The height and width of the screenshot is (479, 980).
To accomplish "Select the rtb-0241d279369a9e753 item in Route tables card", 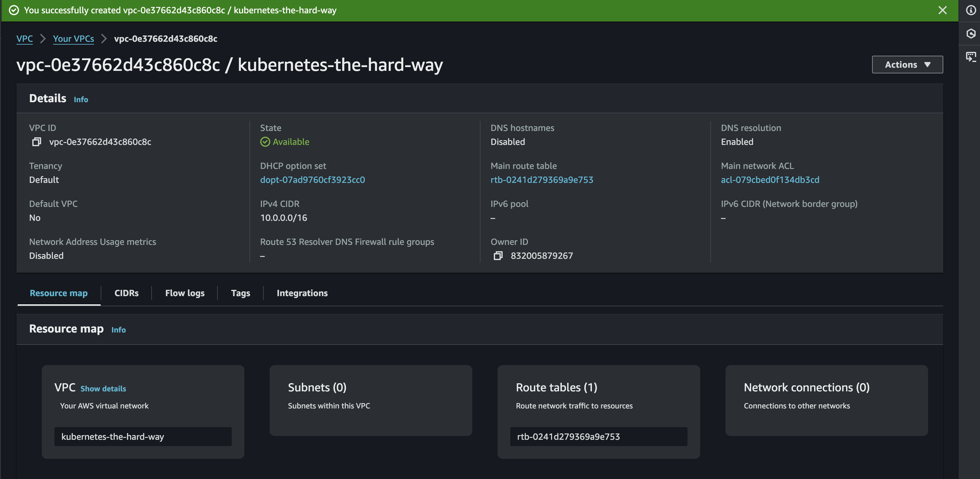I will pyautogui.click(x=599, y=436).
